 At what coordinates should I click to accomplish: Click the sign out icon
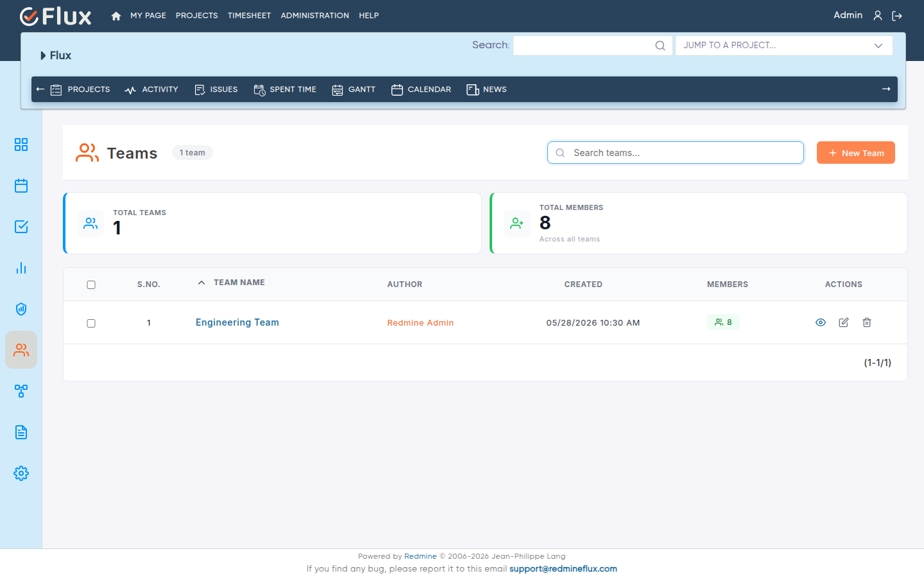(897, 16)
